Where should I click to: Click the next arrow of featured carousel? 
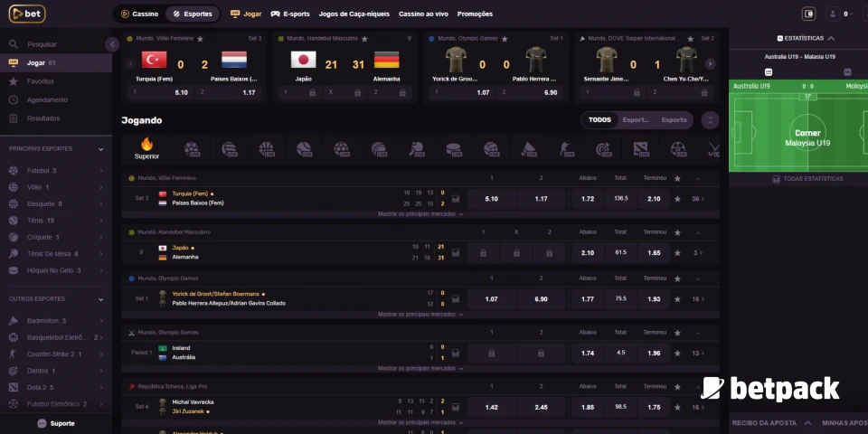[711, 64]
